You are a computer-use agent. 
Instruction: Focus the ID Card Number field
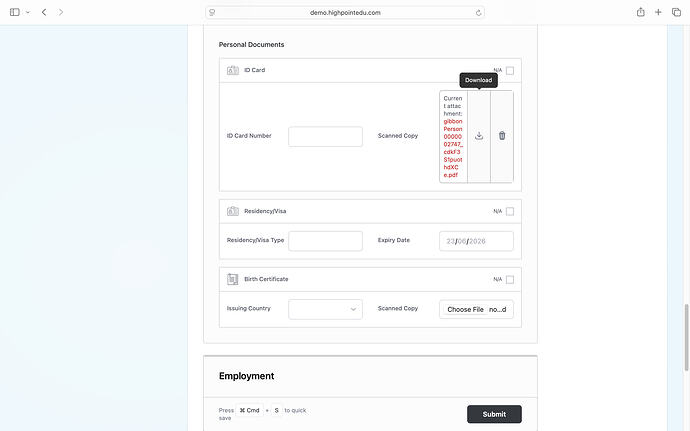click(x=326, y=136)
